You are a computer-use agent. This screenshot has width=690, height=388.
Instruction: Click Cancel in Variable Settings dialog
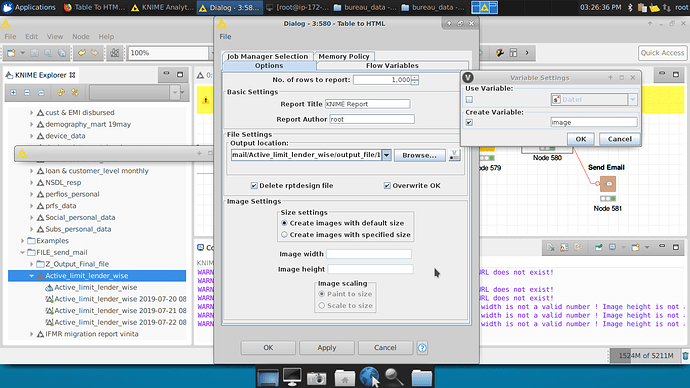click(x=620, y=139)
